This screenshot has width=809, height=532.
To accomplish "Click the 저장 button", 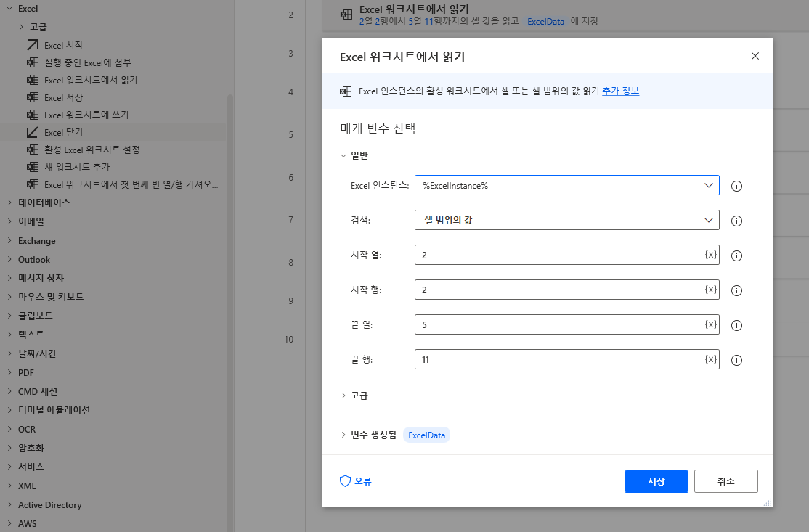I will (x=656, y=481).
